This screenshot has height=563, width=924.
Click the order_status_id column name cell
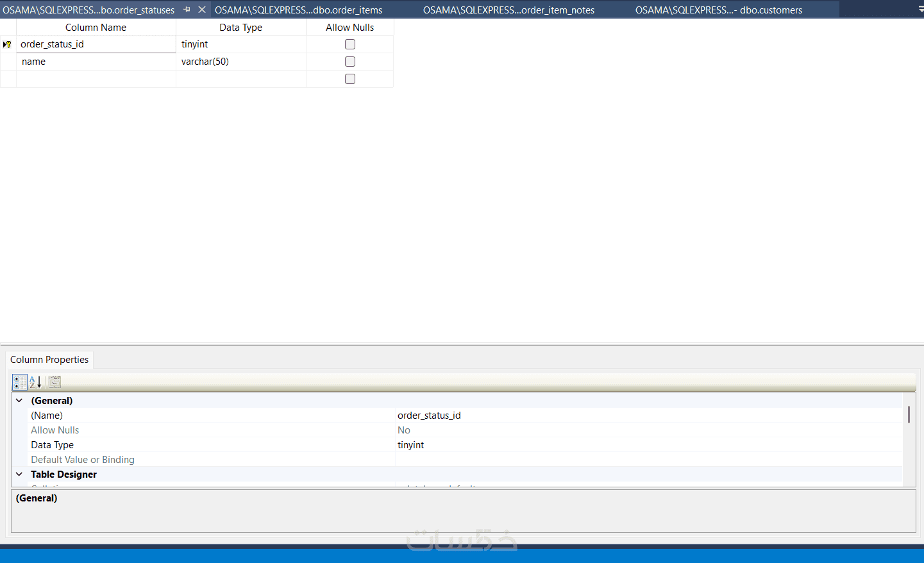96,44
